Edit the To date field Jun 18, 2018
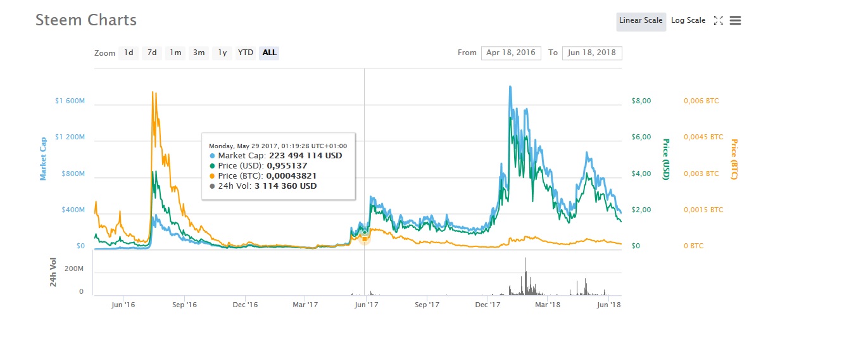868x342 pixels. [x=592, y=53]
